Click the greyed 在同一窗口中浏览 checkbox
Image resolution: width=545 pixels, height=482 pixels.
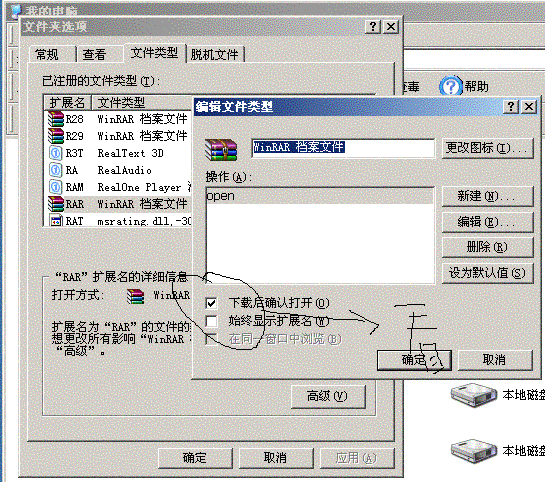(x=211, y=339)
